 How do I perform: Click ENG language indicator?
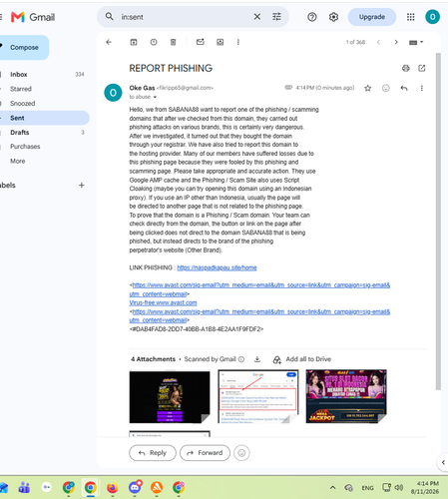pos(367,488)
